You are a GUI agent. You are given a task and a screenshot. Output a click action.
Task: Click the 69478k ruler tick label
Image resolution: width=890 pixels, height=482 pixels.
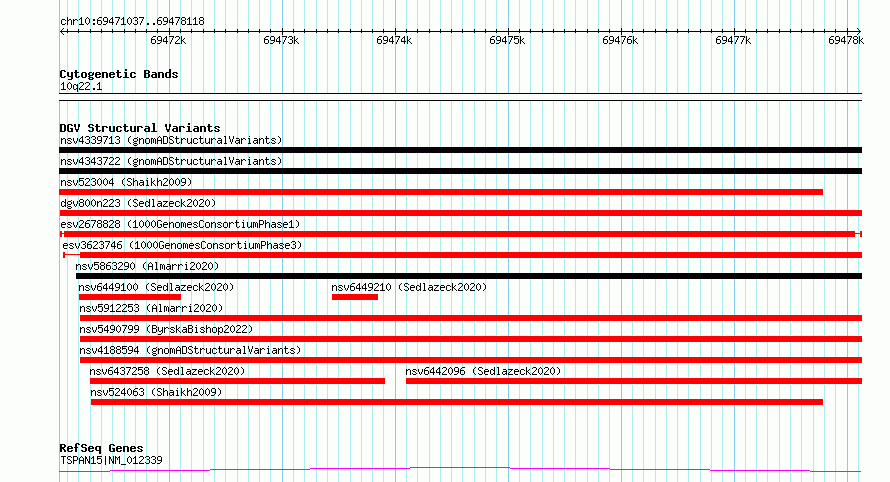pyautogui.click(x=846, y=40)
